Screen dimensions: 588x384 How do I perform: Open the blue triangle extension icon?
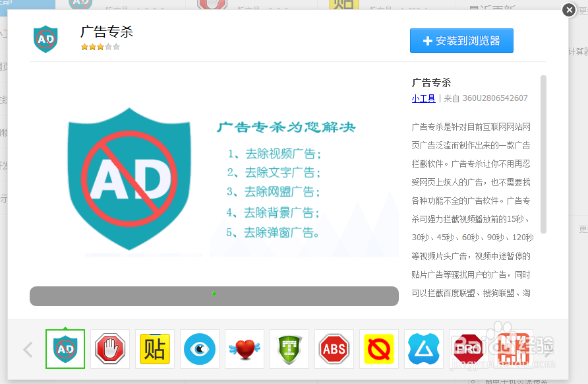pyautogui.click(x=423, y=348)
